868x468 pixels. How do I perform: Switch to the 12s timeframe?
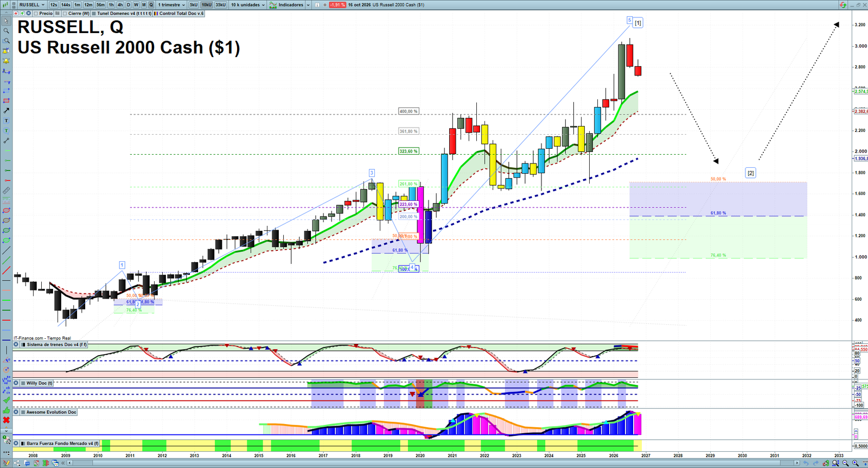point(53,5)
